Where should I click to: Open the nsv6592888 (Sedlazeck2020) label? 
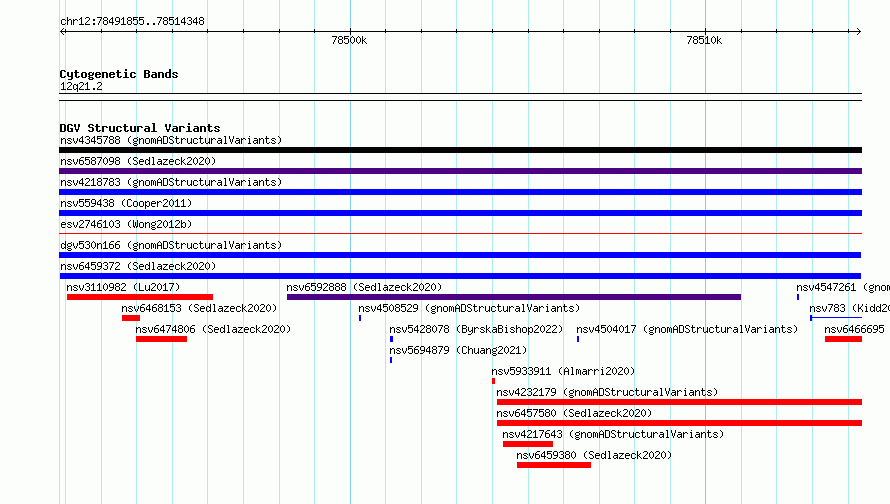click(364, 287)
